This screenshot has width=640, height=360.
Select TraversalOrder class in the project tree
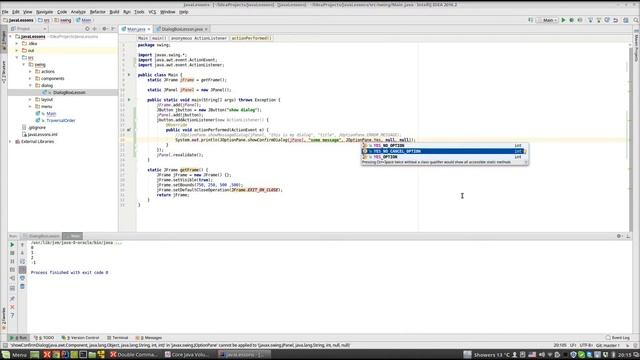click(61, 120)
